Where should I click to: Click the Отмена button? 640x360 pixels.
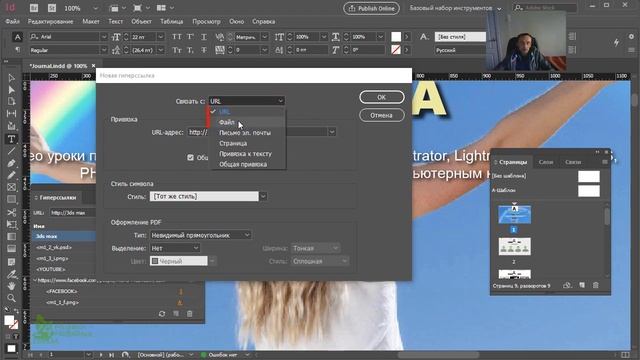coord(382,116)
